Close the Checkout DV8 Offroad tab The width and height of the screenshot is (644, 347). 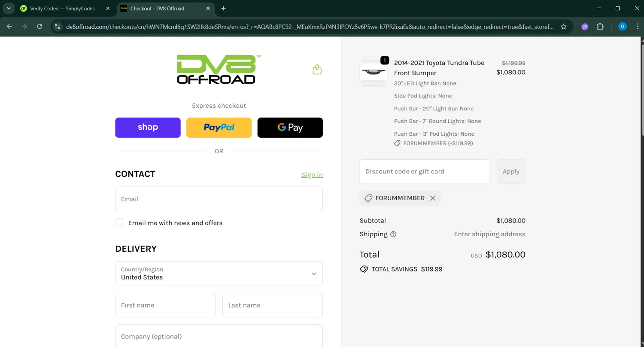coord(208,8)
